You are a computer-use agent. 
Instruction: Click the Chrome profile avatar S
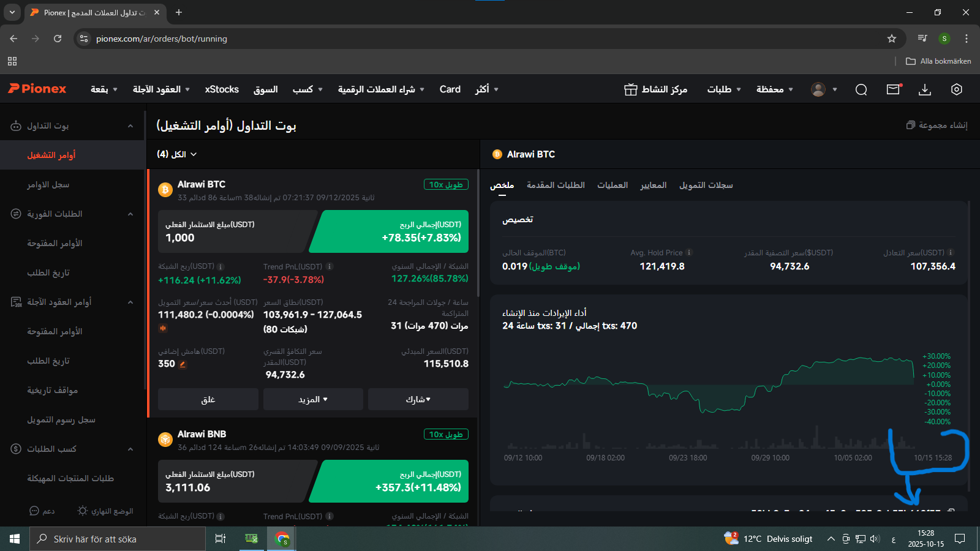tap(944, 39)
